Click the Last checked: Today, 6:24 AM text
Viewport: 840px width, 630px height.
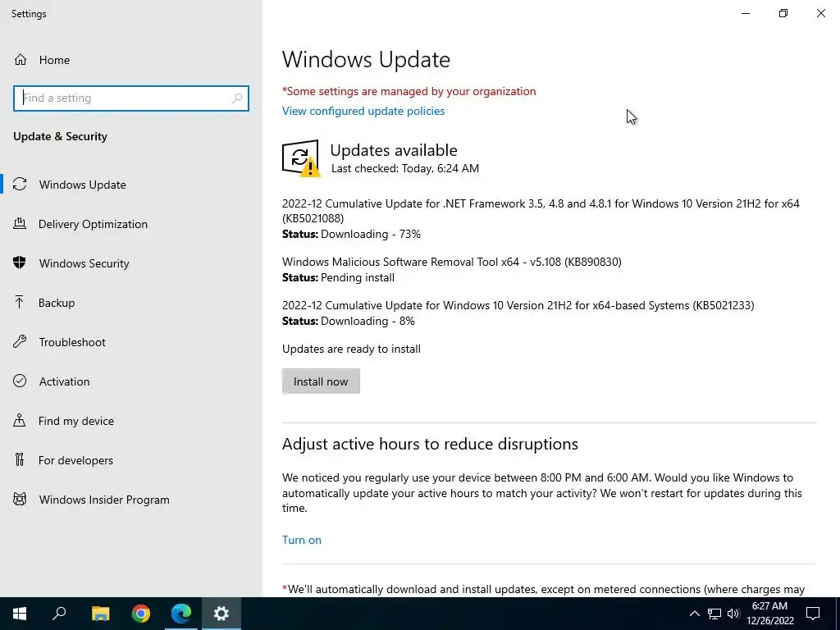[405, 168]
